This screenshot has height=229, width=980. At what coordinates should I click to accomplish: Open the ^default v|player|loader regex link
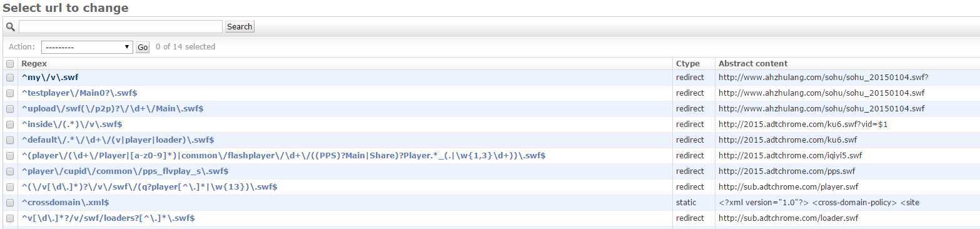point(118,140)
